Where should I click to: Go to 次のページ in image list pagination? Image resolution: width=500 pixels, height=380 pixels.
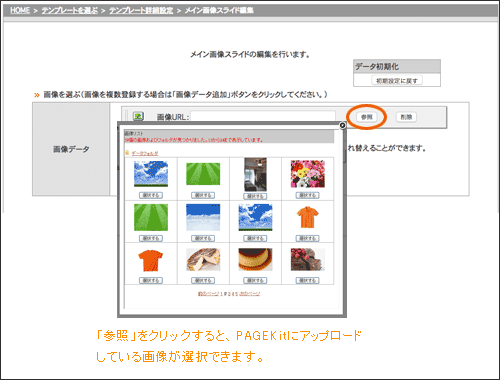coord(250,294)
